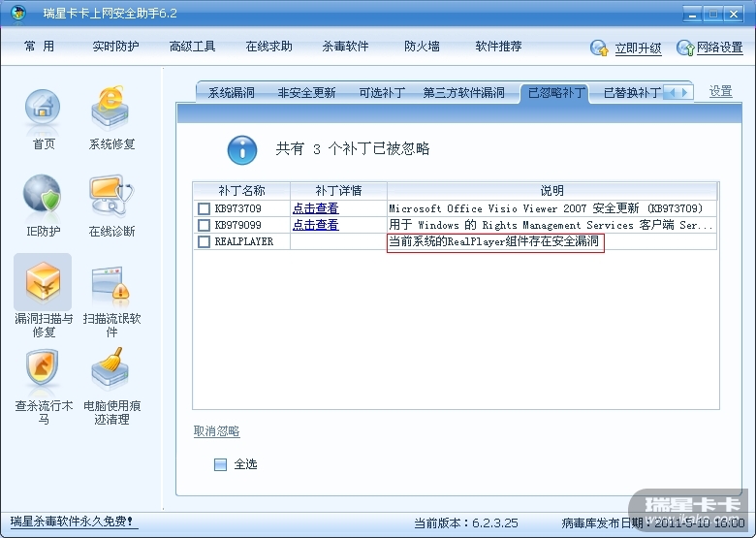Click the 补丁详情 column header
Viewport: 756px width, 538px height.
tap(338, 191)
